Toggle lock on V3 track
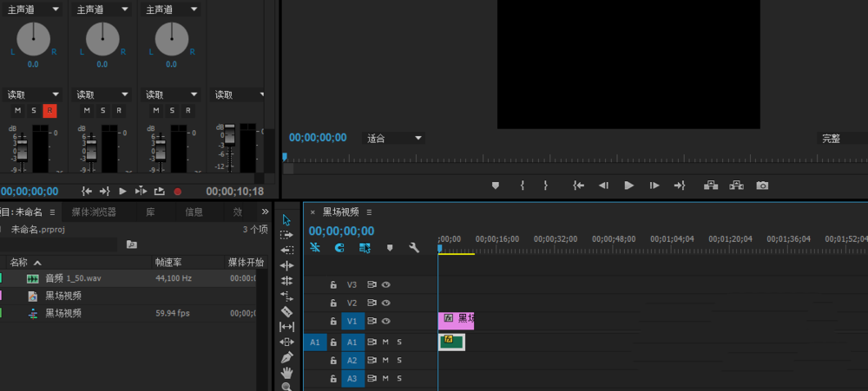868x391 pixels. pyautogui.click(x=333, y=285)
